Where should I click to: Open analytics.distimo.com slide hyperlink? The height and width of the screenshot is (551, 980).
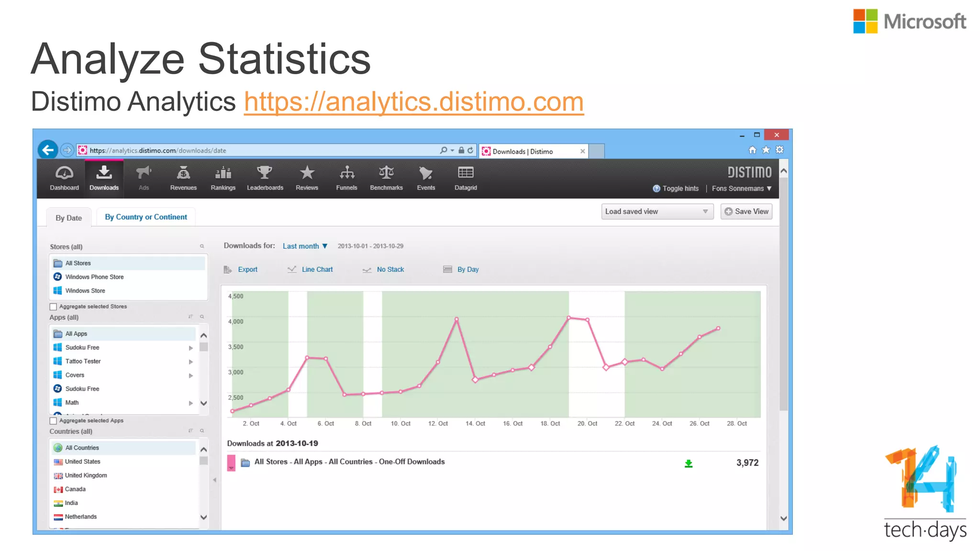(x=413, y=101)
